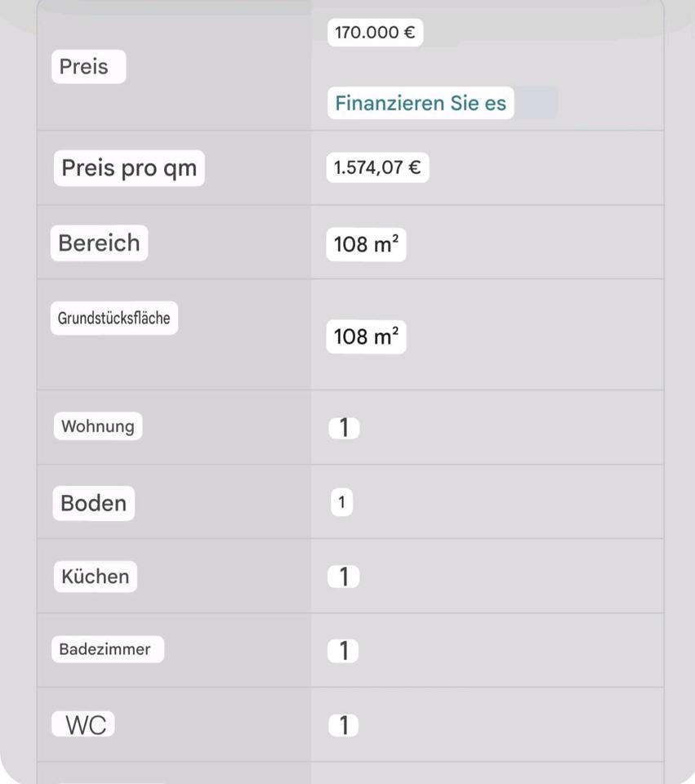Select the 108 m² value beside Bereich

[x=366, y=245]
